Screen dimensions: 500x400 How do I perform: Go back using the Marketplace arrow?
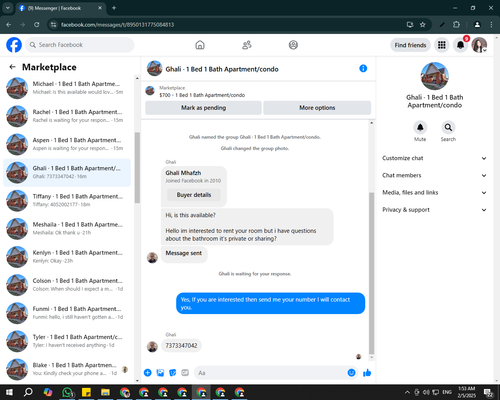pyautogui.click(x=12, y=67)
